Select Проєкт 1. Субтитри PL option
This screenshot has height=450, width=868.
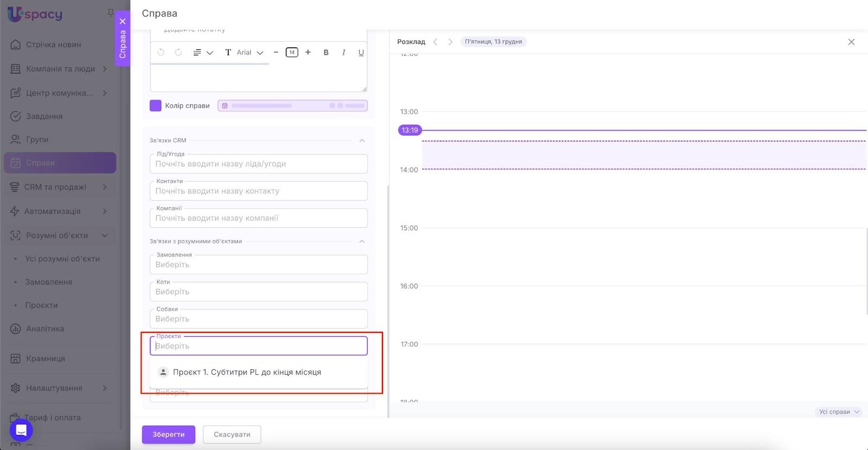[x=247, y=372]
